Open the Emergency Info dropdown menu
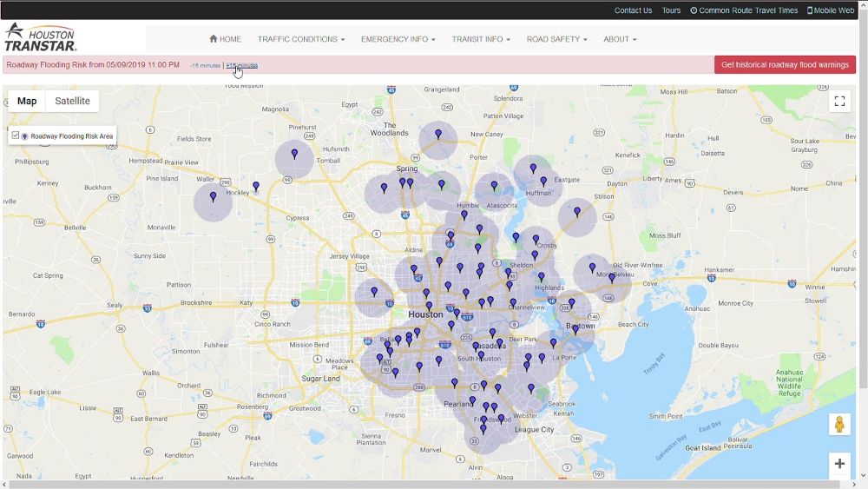 (398, 39)
